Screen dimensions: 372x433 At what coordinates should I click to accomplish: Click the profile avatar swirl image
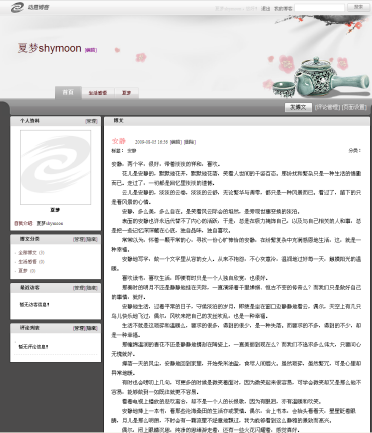coord(55,167)
